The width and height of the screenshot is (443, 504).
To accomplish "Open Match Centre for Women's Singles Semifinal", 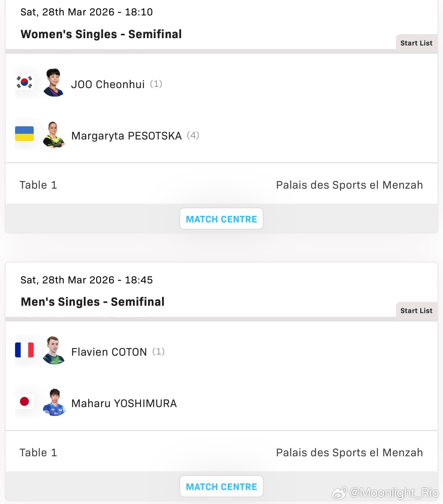I will point(221,219).
